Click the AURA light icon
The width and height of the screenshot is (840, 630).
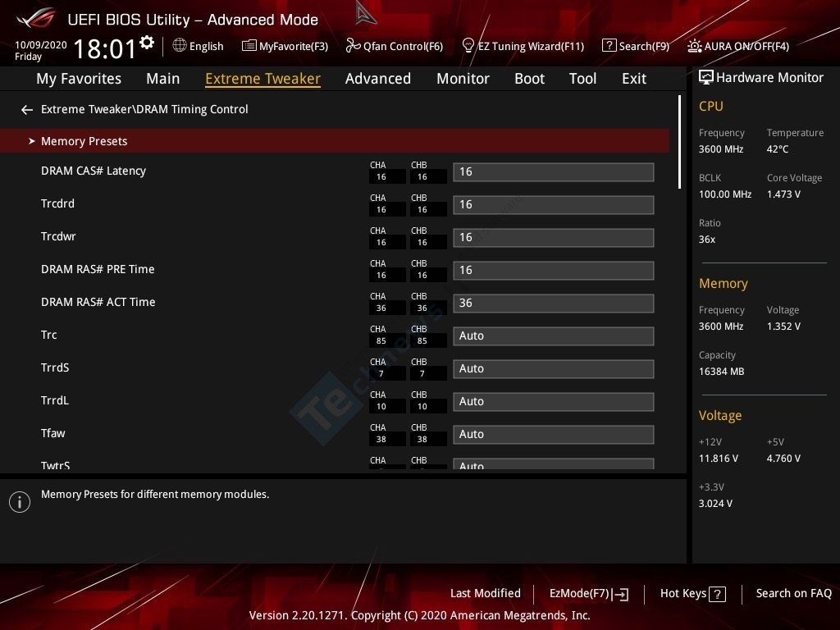coord(694,46)
